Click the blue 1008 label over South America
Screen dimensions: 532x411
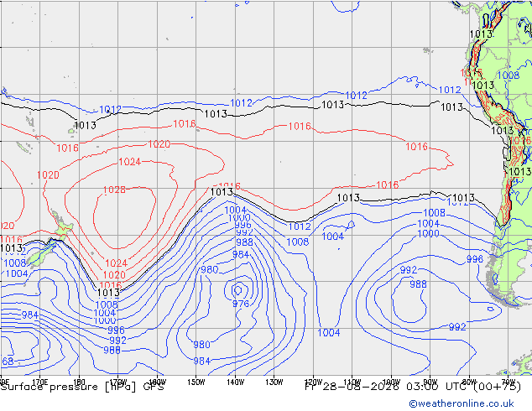pos(509,75)
